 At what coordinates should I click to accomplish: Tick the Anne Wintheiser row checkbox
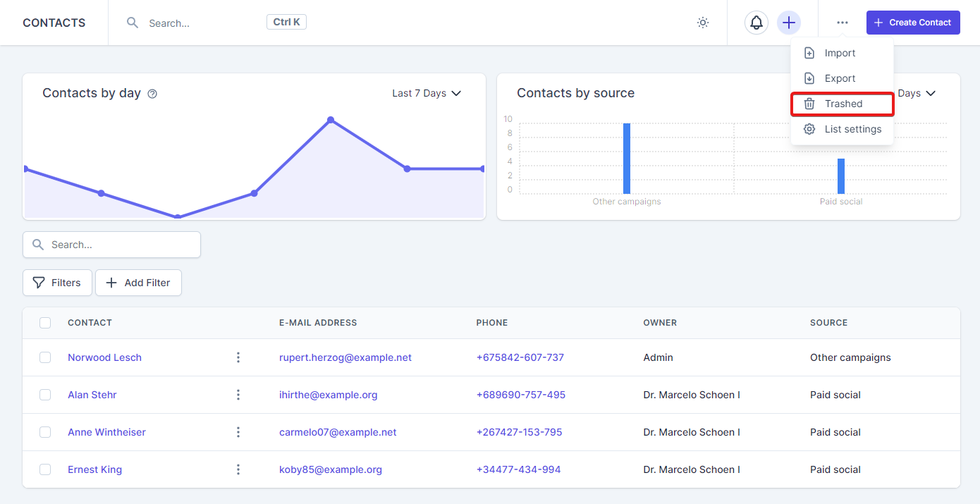(45, 432)
